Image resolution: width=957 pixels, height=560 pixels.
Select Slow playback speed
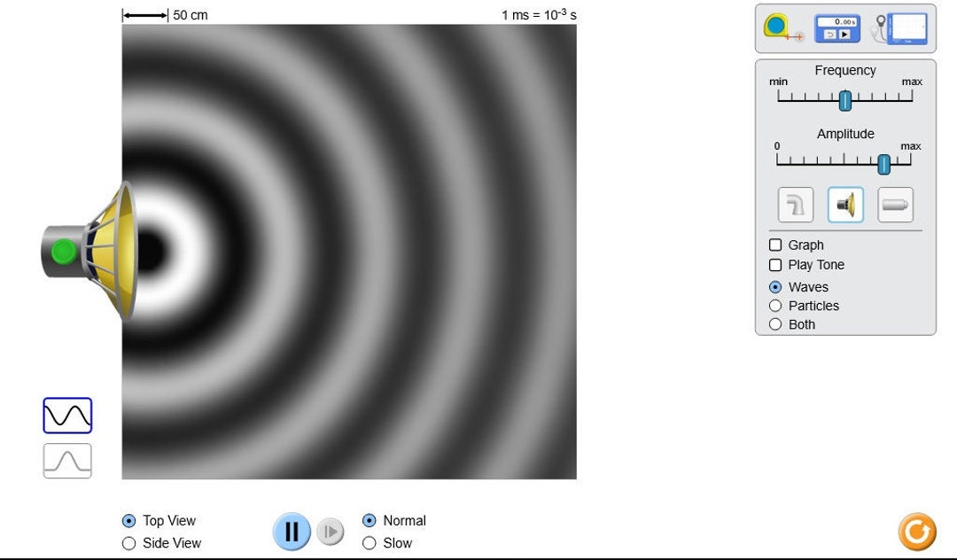coord(369,542)
